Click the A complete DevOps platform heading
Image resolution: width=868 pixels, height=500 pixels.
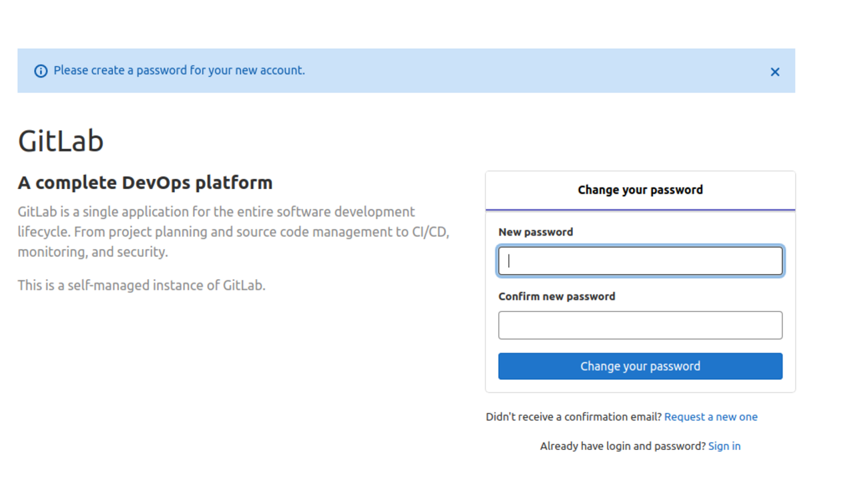[x=145, y=182]
